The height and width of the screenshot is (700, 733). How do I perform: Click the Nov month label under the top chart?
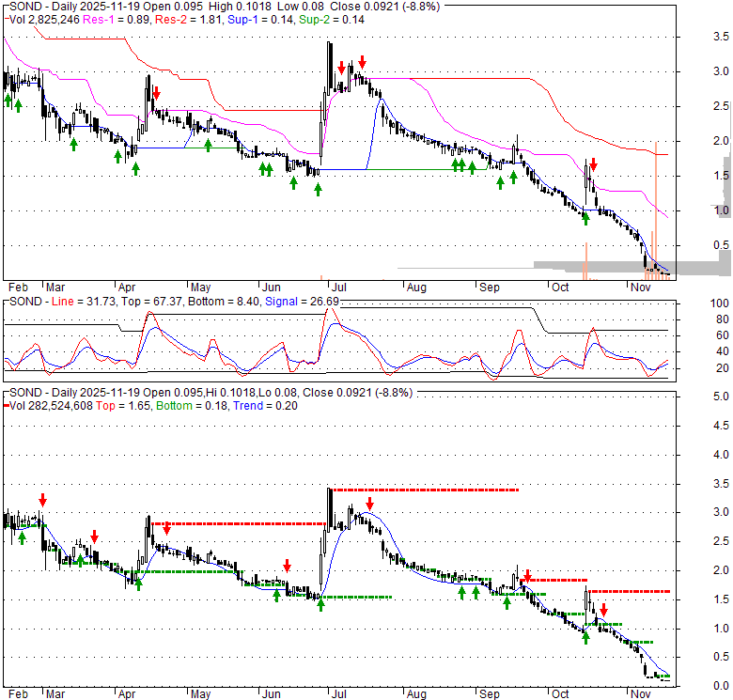641,288
